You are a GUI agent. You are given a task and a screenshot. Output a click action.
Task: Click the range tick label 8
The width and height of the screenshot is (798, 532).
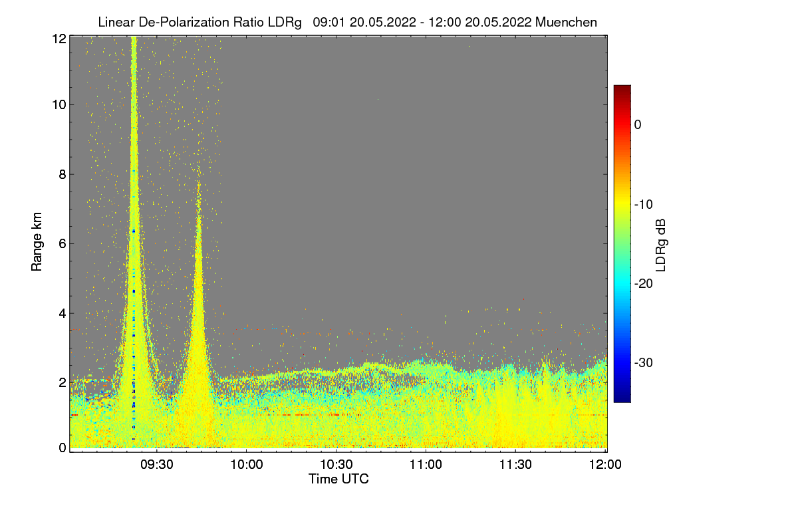pos(62,174)
